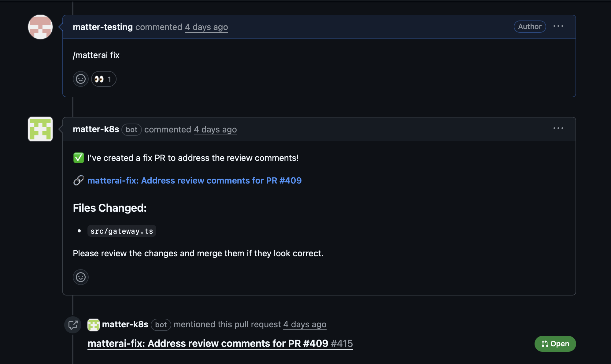Open the emoji reaction picker on the bot comment
The width and height of the screenshot is (611, 364).
point(80,277)
